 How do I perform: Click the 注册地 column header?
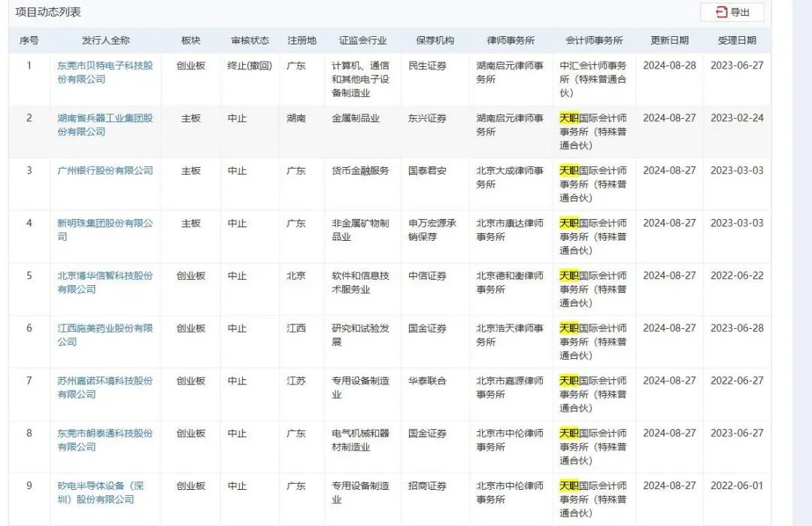[x=301, y=41]
